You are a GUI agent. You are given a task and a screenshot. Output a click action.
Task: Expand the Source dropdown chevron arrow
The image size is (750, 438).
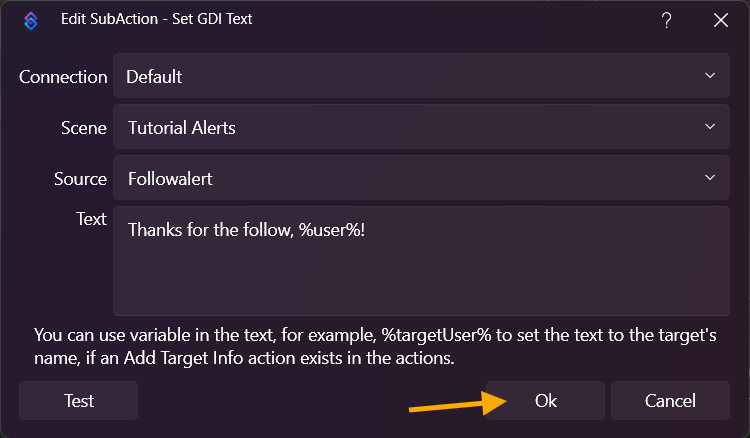[710, 178]
